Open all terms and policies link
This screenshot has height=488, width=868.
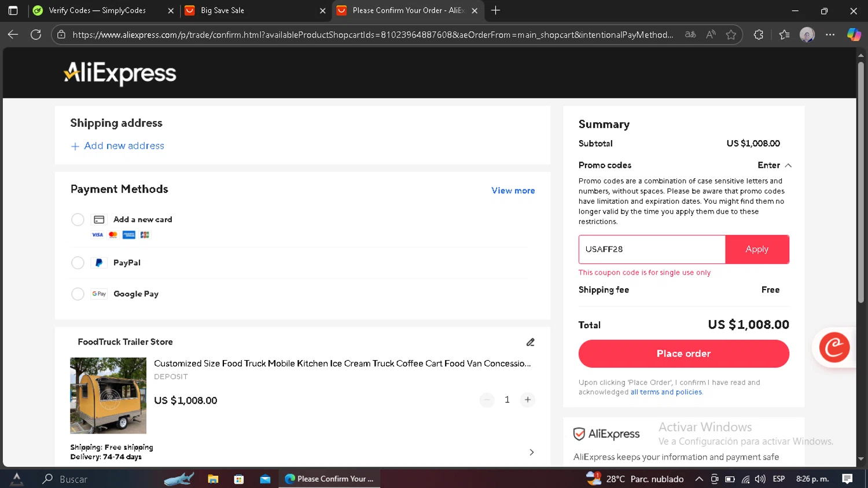(x=667, y=392)
